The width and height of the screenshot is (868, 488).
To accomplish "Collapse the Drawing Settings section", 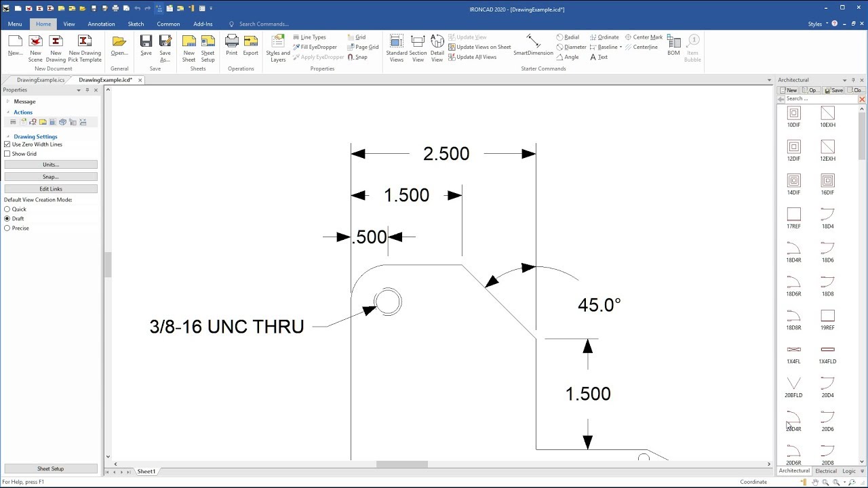I will 8,137.
